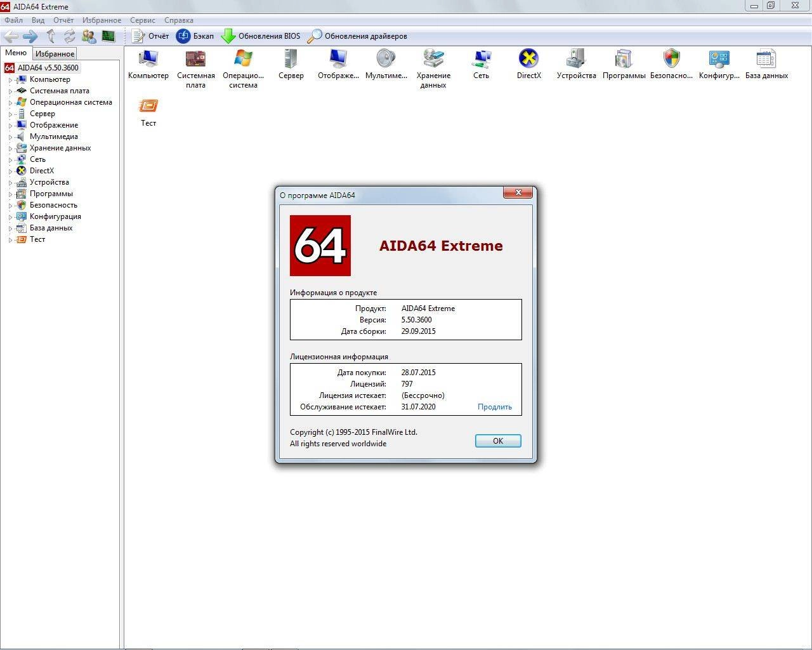Click purchase date 28.07.2015 in dialog
This screenshot has width=812, height=650.
point(419,373)
